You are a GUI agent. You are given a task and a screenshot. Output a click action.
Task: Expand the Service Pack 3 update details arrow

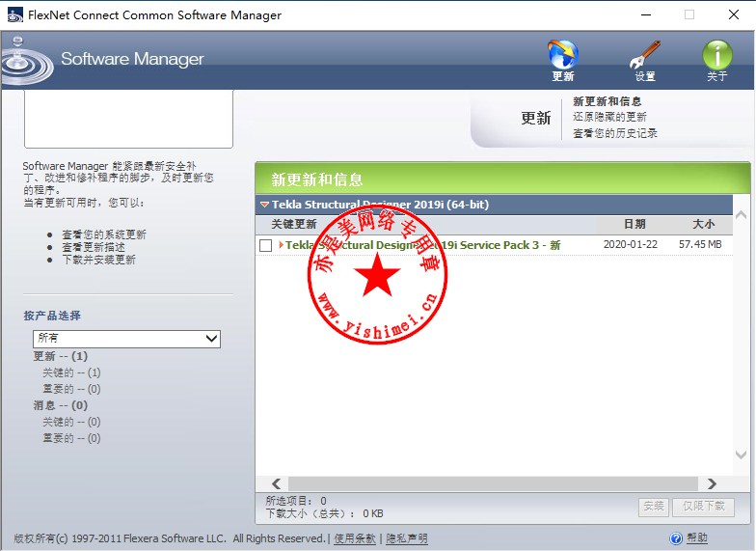click(x=281, y=245)
